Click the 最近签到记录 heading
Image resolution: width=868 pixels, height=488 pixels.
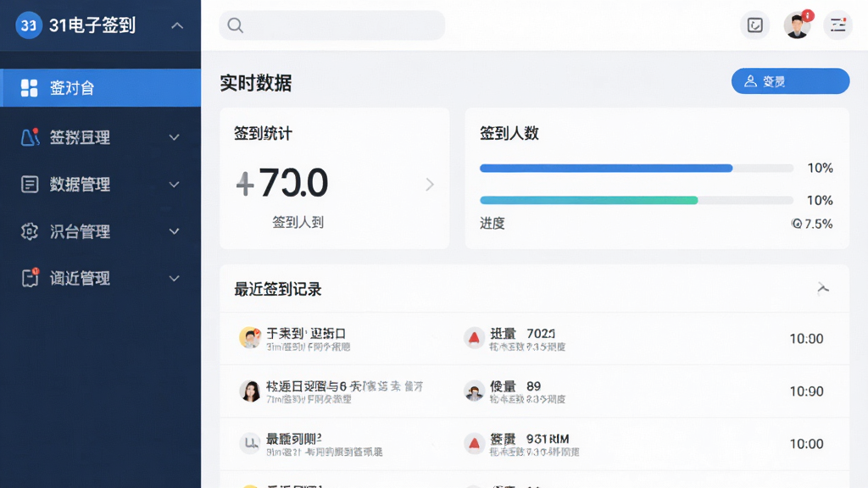(x=278, y=290)
